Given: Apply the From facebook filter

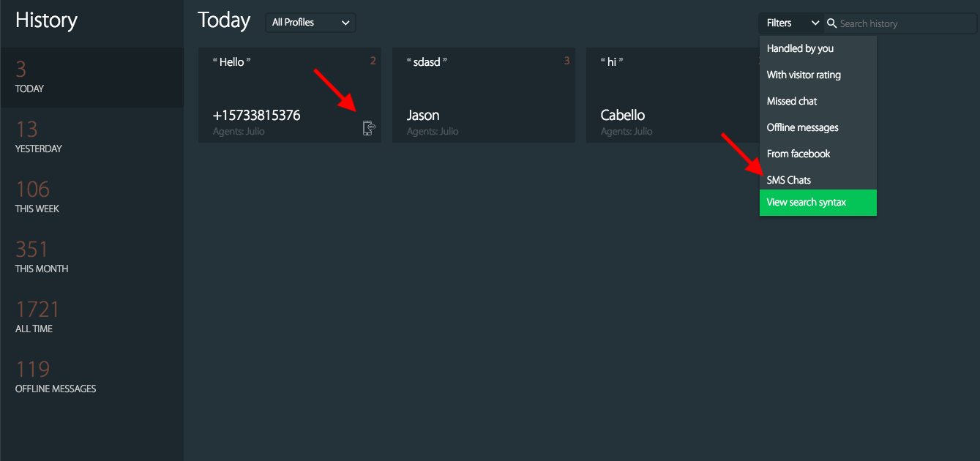Looking at the screenshot, I should (798, 154).
